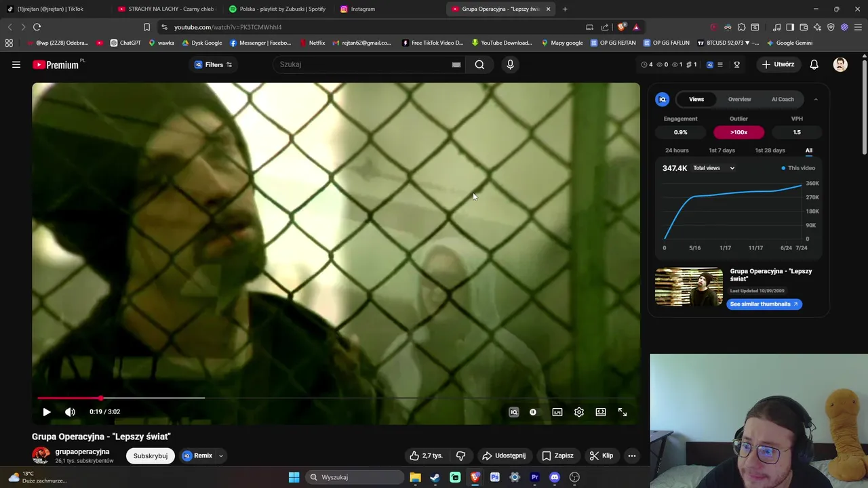Click the vidIQ trophy icon
868x488 pixels.
(x=736, y=64)
